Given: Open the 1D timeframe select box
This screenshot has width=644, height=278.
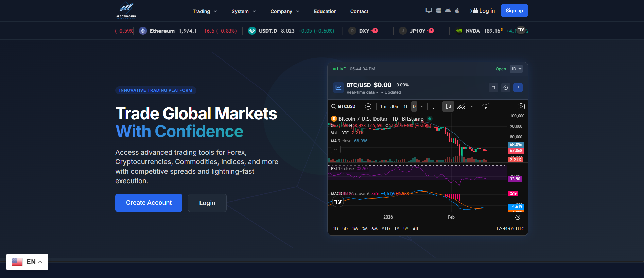Looking at the screenshot, I should point(517,69).
